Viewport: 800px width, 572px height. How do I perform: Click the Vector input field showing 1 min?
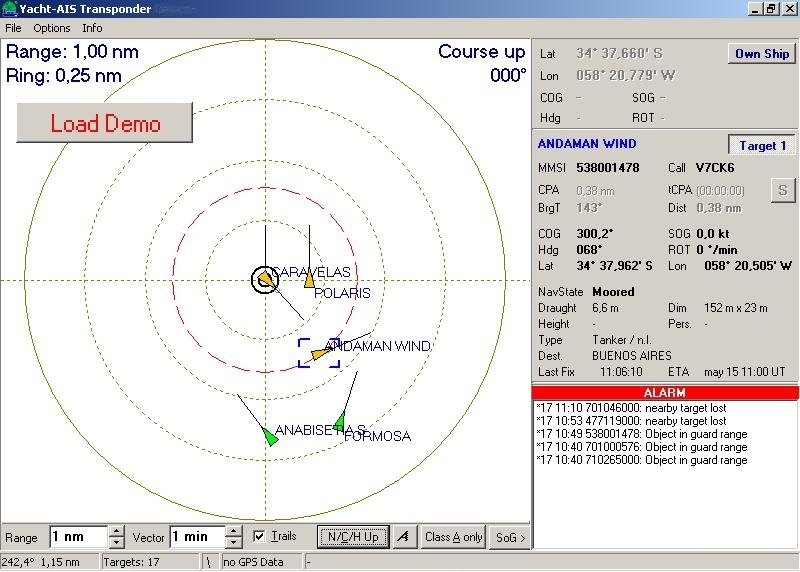[198, 537]
